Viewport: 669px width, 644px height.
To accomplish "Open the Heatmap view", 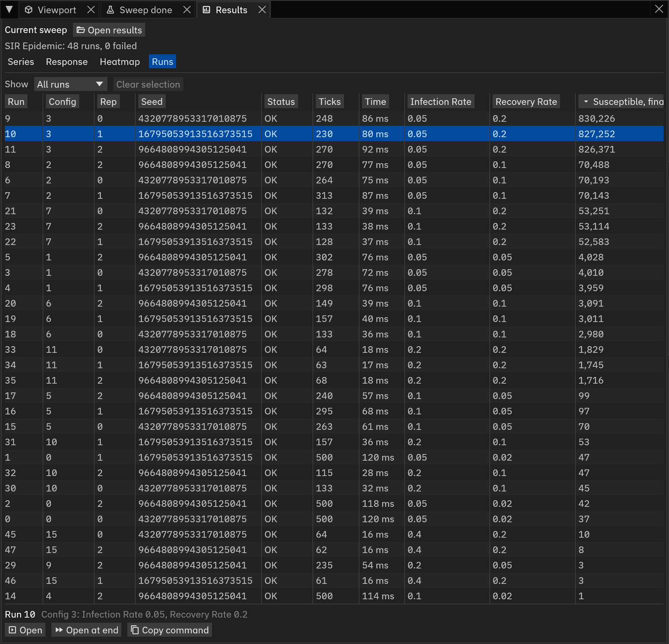I will pos(120,62).
